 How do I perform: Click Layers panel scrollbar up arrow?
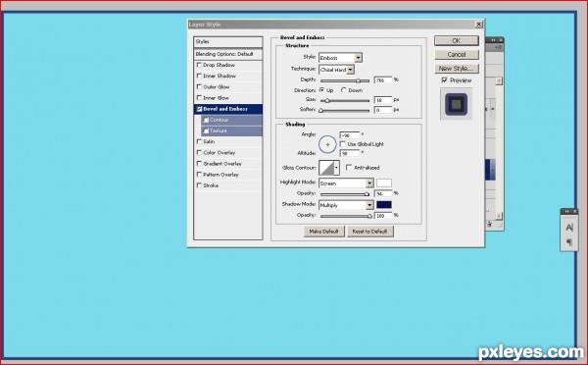tap(499, 80)
